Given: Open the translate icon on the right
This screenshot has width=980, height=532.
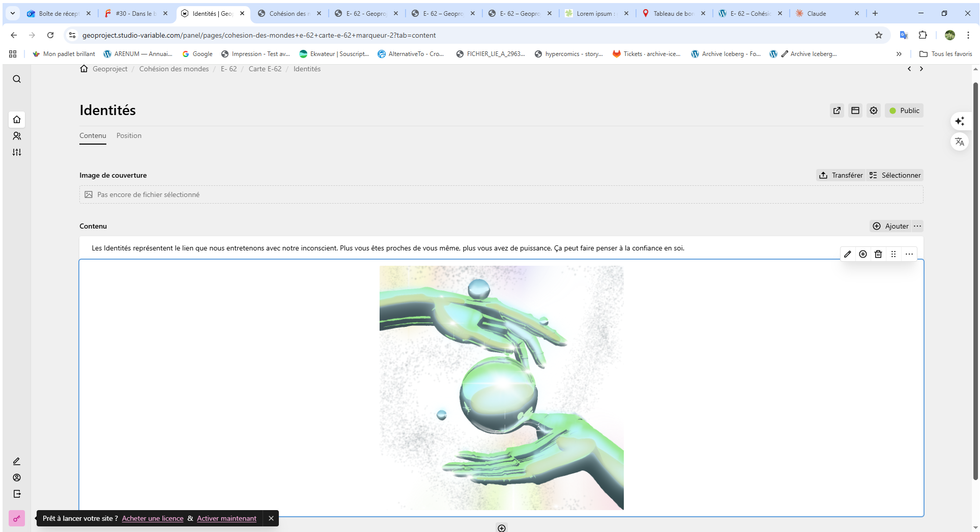Looking at the screenshot, I should pos(960,142).
